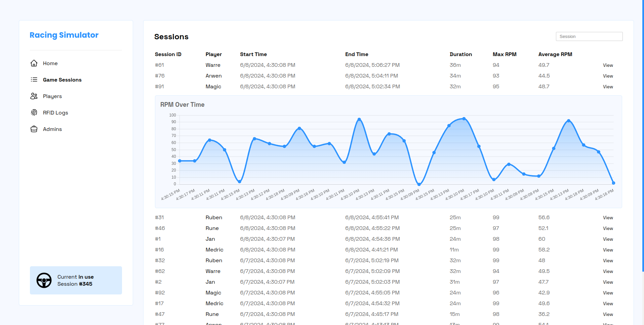This screenshot has width=644, height=325.
Task: Click the RPM Over Time chart title
Action: tap(182, 105)
